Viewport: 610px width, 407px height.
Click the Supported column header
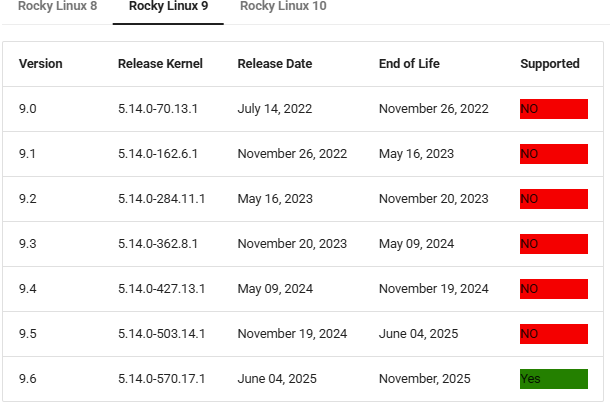pos(549,64)
